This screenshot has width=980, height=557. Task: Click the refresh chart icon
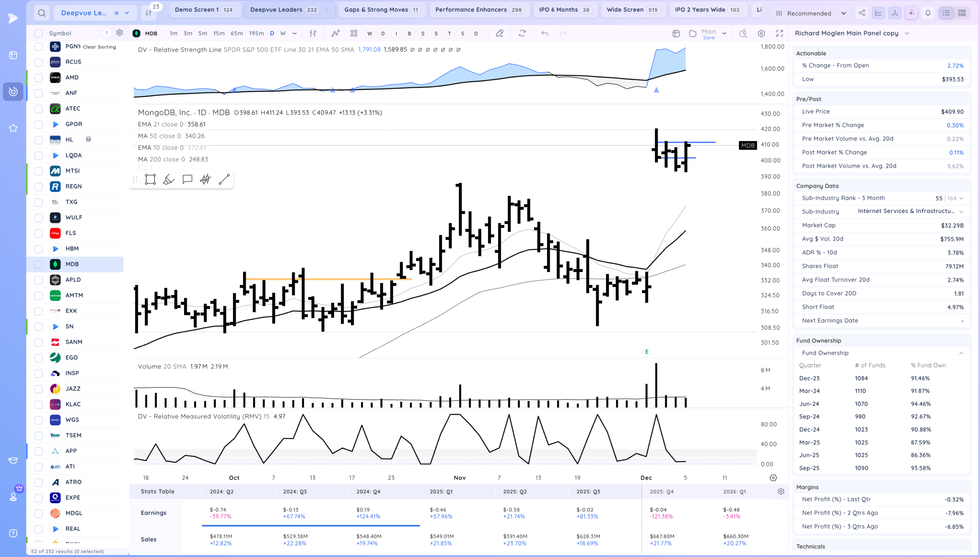522,33
